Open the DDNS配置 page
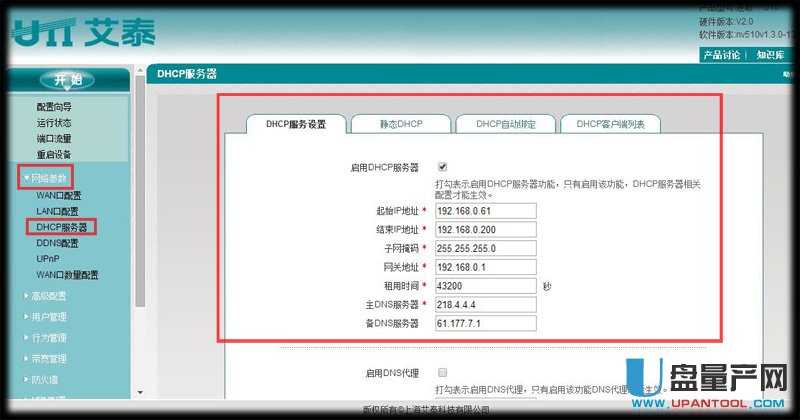Viewport: 800px width, 420px height. (x=57, y=243)
